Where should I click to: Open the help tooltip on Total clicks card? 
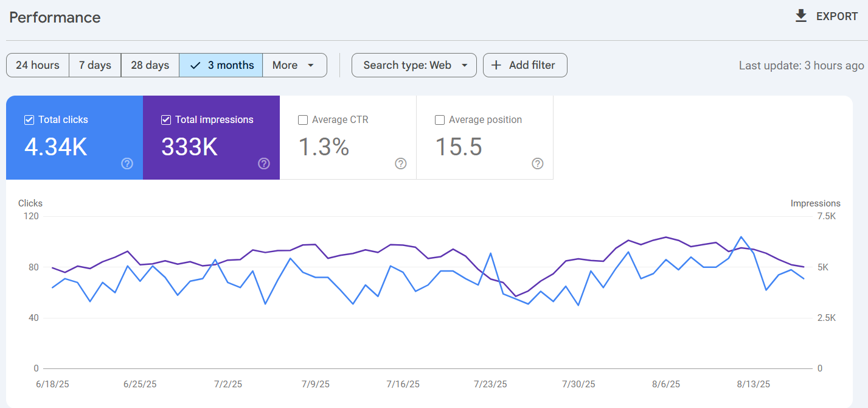(127, 163)
